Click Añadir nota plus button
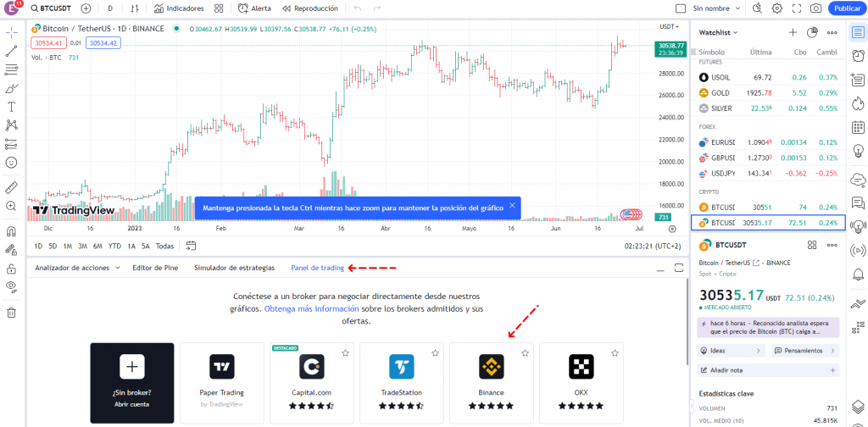 pyautogui.click(x=832, y=370)
